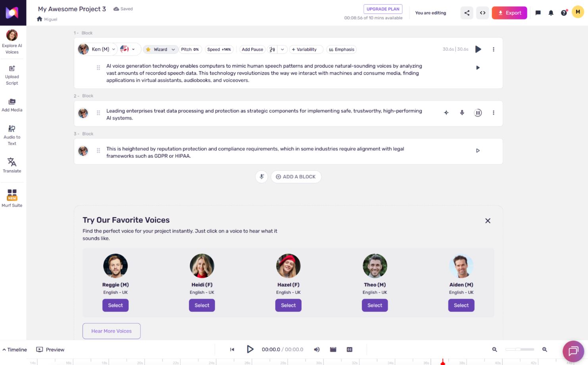
Task: Open the Translate tool
Action: pyautogui.click(x=12, y=165)
